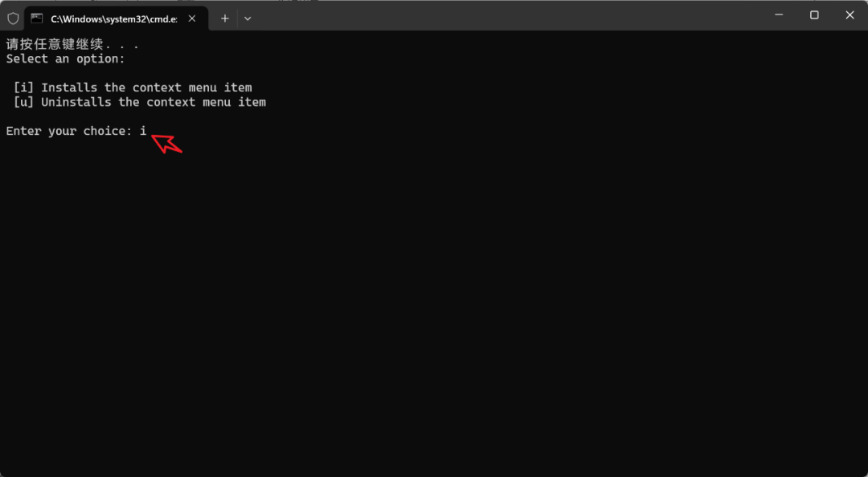
Task: Open a new terminal tab with the plus button
Action: coord(225,18)
